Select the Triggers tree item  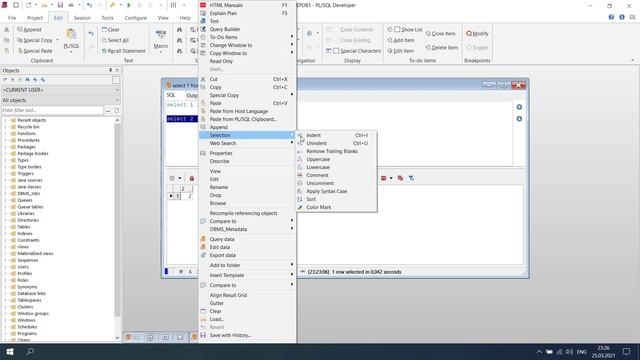25,173
